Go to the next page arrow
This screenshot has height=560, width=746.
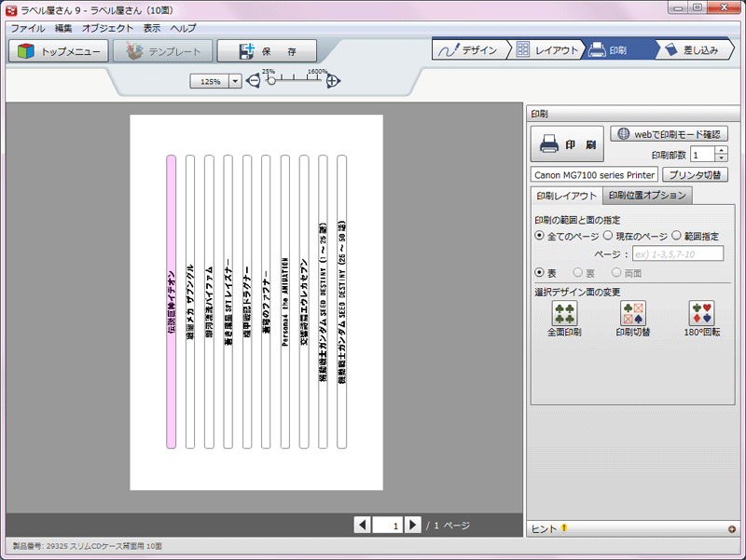click(x=412, y=525)
